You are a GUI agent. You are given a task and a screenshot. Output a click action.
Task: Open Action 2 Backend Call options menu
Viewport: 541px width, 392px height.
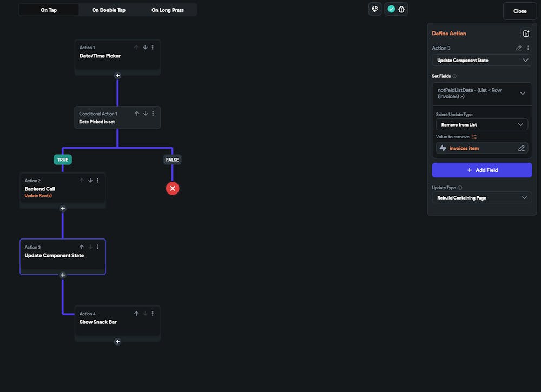pyautogui.click(x=98, y=180)
